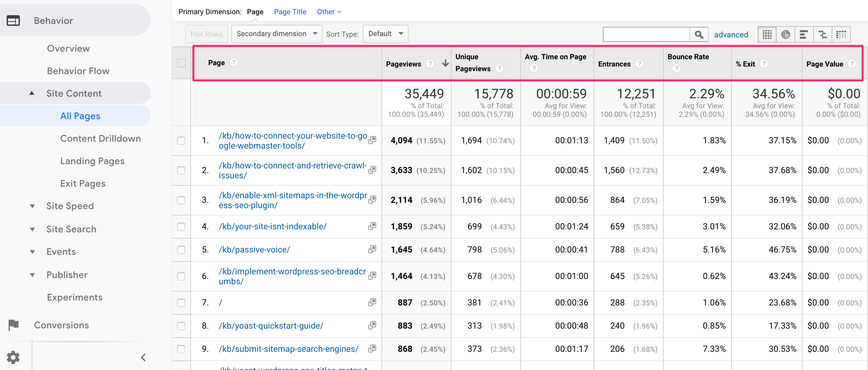868x370 pixels.
Task: Open the Sort Type Default dropdown
Action: pos(385,34)
